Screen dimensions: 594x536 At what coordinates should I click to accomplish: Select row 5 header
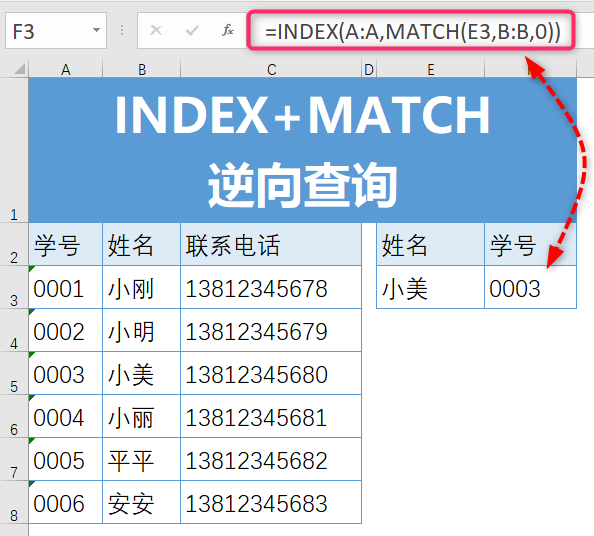point(14,373)
